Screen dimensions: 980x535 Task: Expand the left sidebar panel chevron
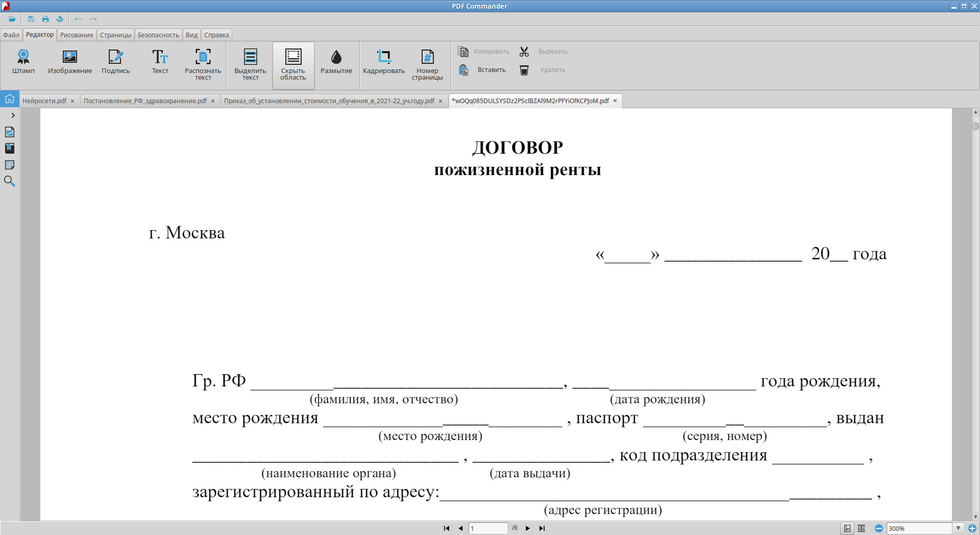click(13, 115)
